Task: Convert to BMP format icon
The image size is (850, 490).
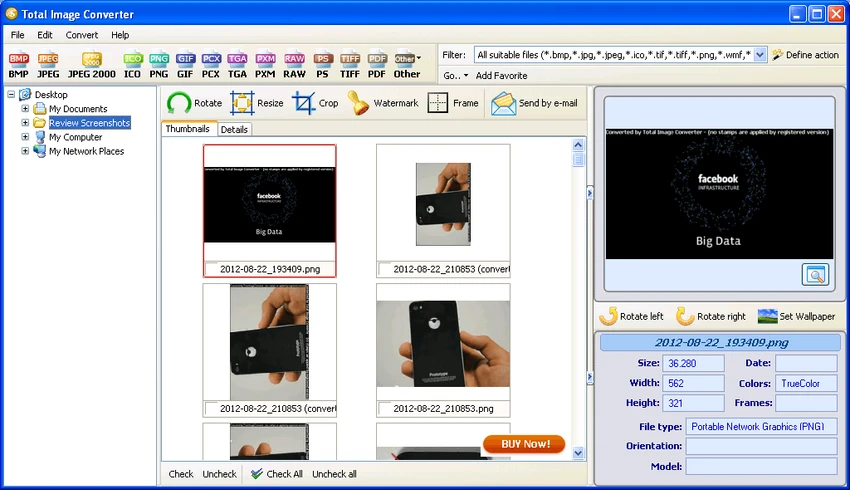Action: pos(18,65)
